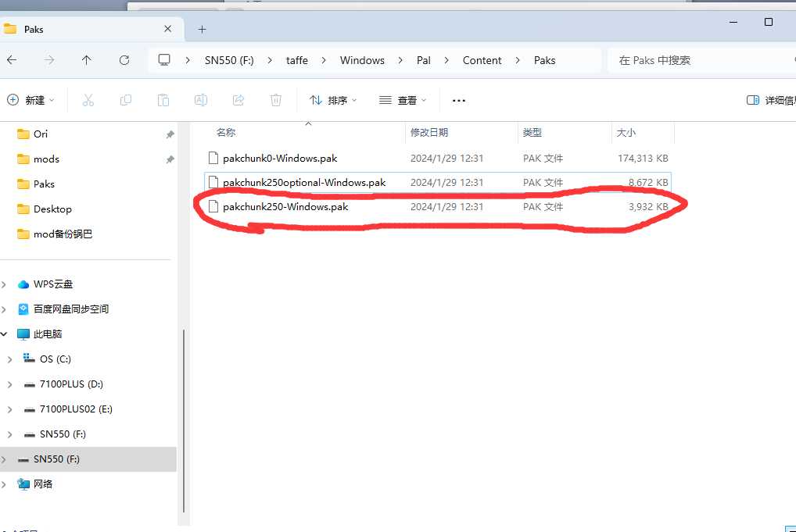
Task: Refresh the current folder view
Action: coord(124,60)
